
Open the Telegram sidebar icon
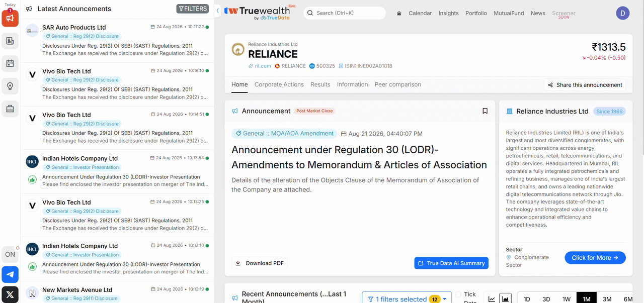(x=10, y=274)
